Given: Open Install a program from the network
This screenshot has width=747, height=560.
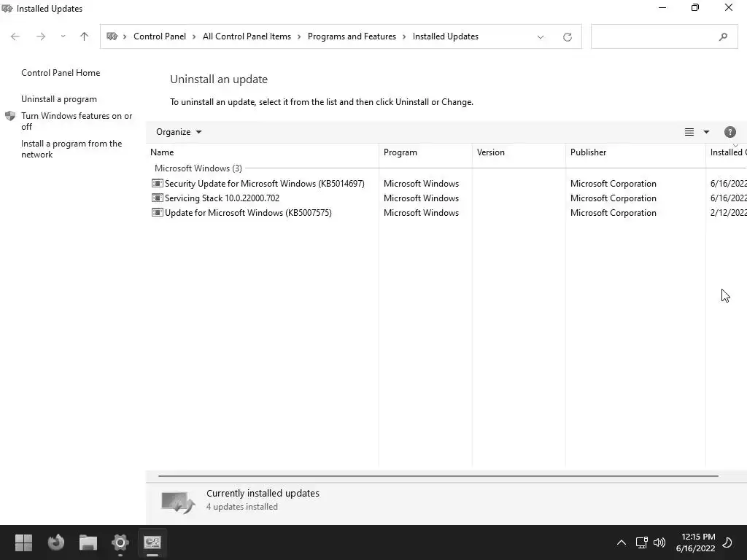Looking at the screenshot, I should point(71,149).
